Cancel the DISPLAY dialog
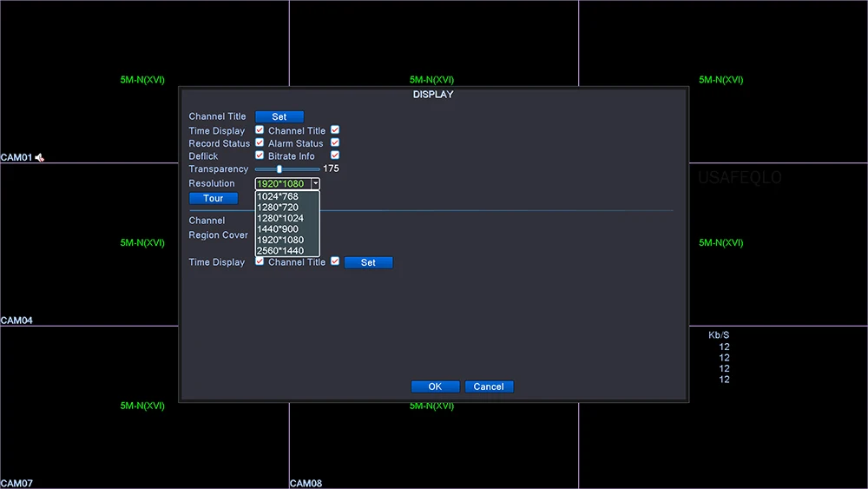The image size is (868, 489). (489, 387)
